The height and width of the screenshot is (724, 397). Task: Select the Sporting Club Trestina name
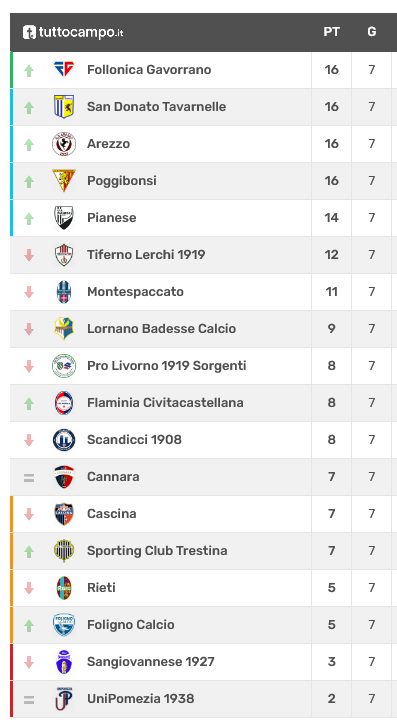point(157,550)
